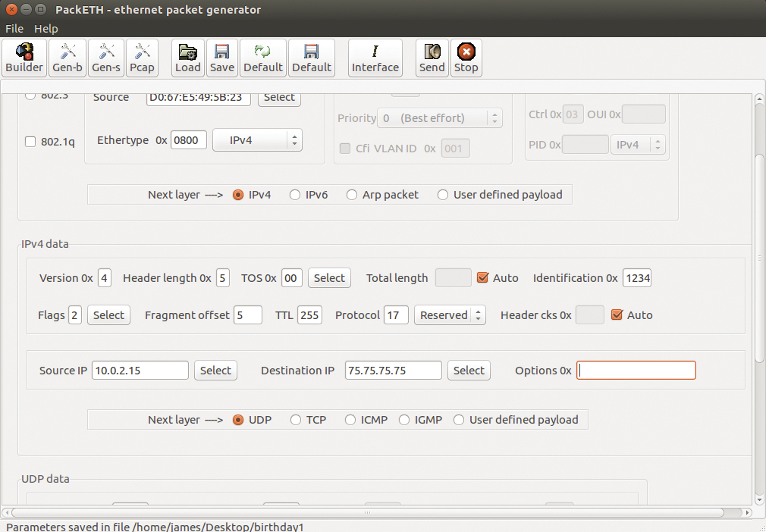Stop sending packets
The height and width of the screenshot is (532, 766).
point(466,58)
